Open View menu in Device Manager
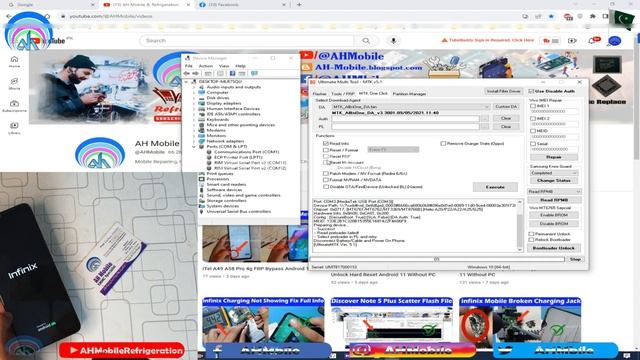The image size is (640, 360). (x=224, y=66)
